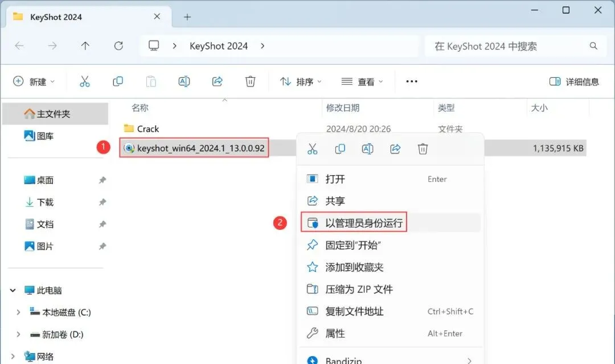This screenshot has height=364, width=615.
Task: Open the 查看 view dropdown
Action: point(362,81)
